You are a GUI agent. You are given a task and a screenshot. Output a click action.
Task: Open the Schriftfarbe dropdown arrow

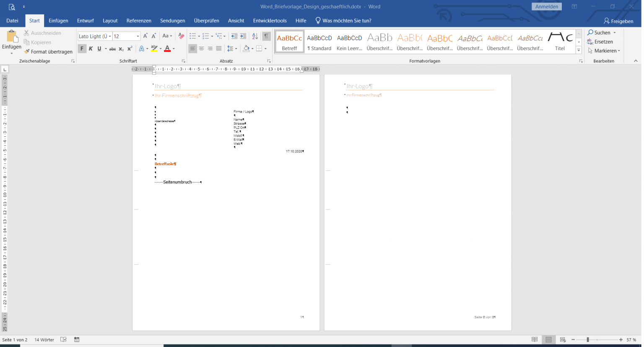coord(173,49)
